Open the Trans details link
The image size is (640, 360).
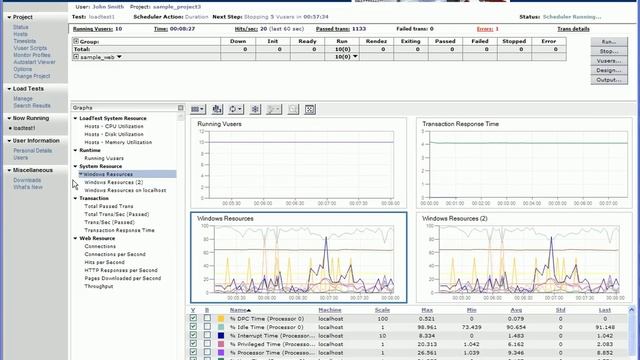point(573,29)
